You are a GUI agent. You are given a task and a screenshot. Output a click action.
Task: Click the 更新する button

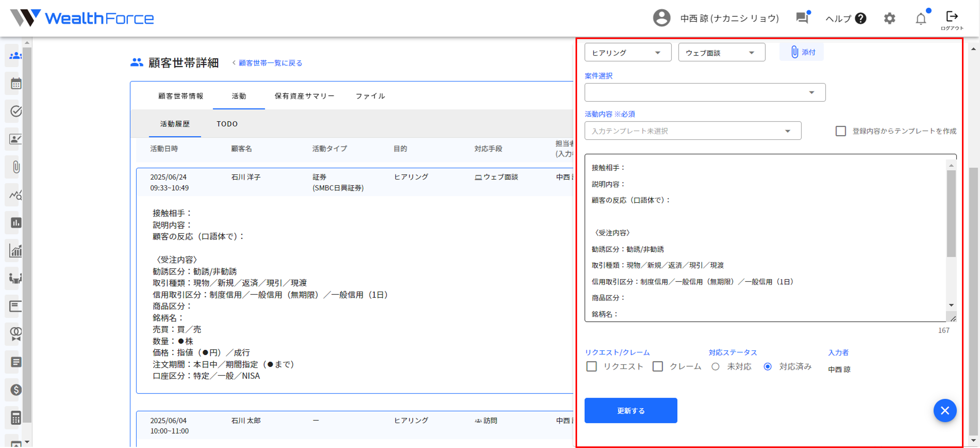click(x=631, y=410)
